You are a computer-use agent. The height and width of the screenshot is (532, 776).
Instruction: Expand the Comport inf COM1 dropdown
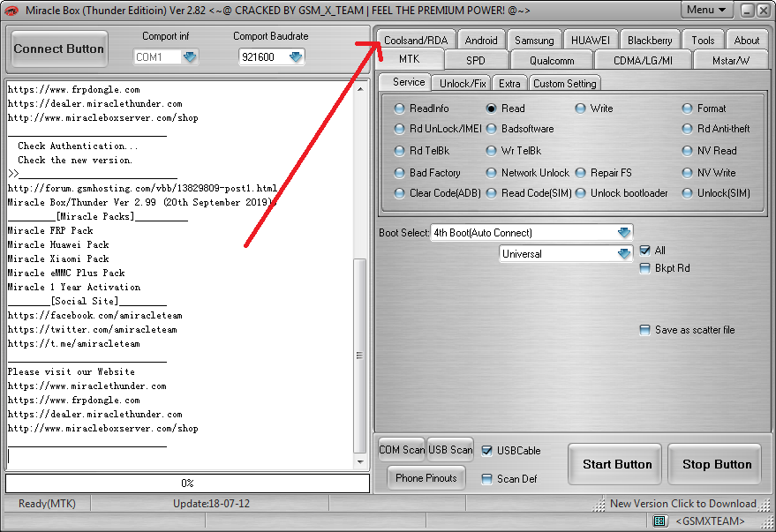190,56
